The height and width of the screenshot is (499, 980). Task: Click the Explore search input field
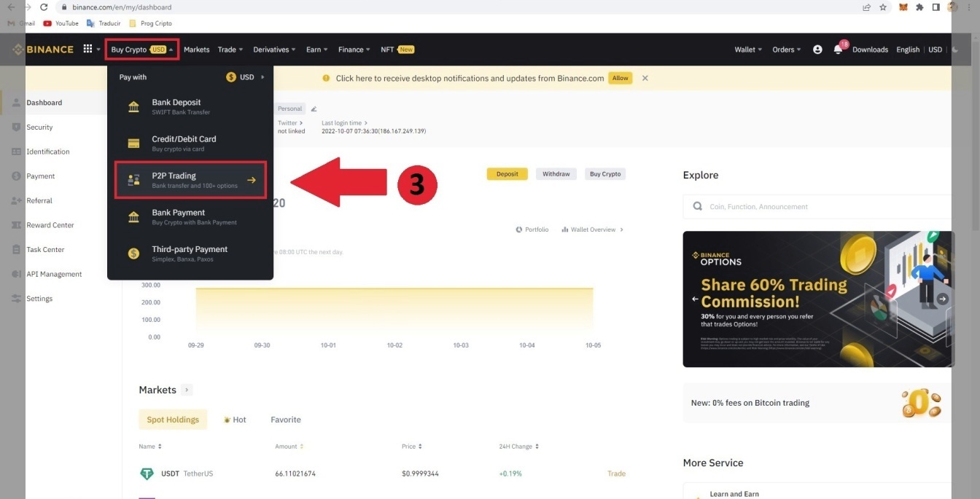click(x=824, y=207)
